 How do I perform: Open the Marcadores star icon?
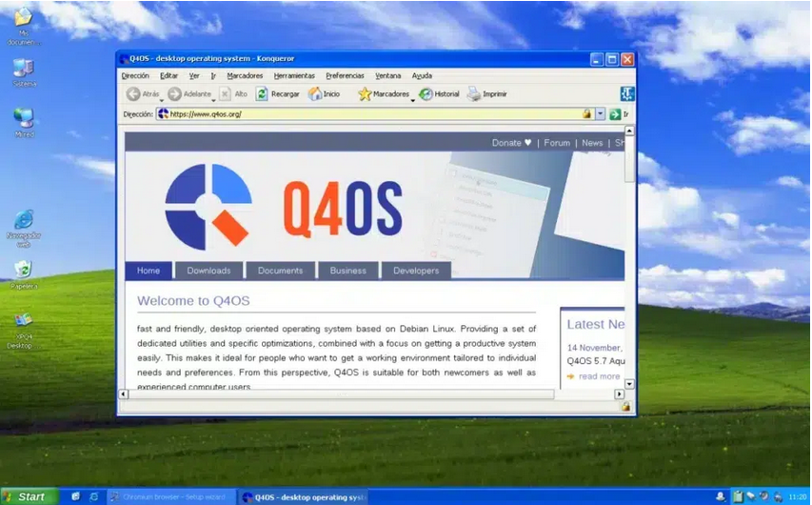(366, 93)
